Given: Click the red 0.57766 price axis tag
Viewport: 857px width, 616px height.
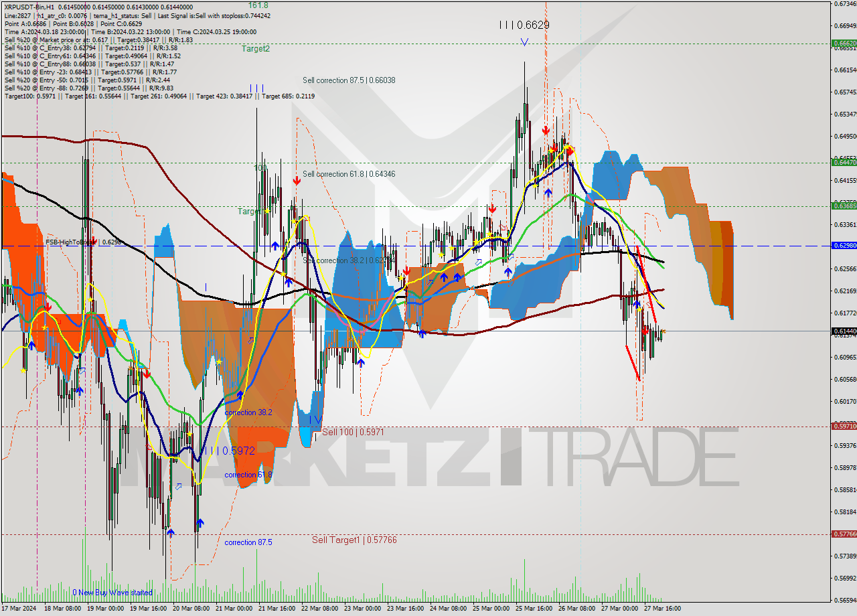Looking at the screenshot, I should click(844, 534).
